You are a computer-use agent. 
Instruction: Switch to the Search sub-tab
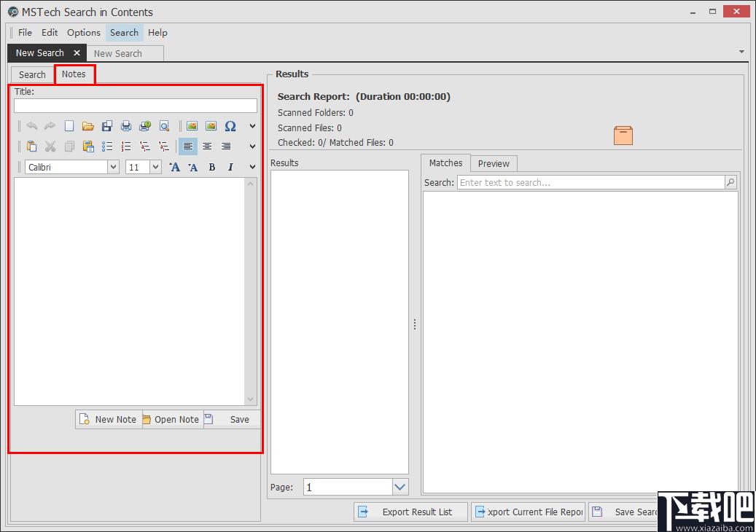click(32, 74)
